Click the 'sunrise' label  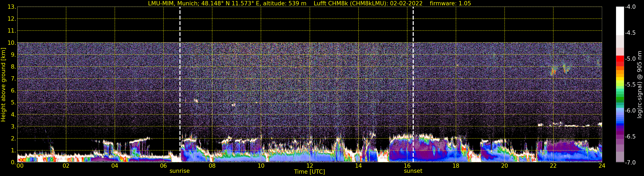click(179, 171)
